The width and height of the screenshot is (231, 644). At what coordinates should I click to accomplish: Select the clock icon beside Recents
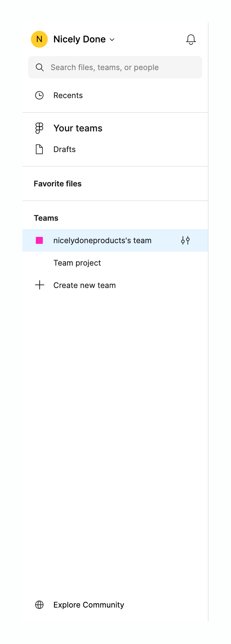[x=39, y=95]
